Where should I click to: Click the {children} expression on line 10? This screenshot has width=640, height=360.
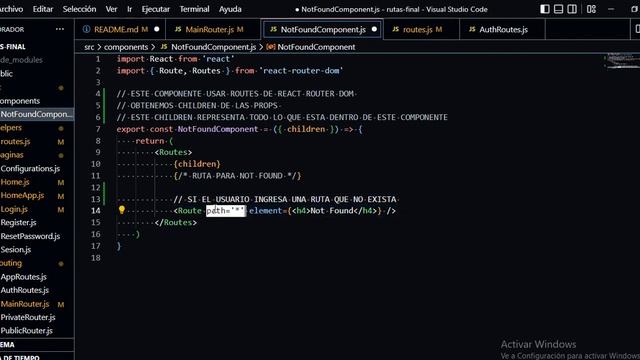tap(197, 164)
